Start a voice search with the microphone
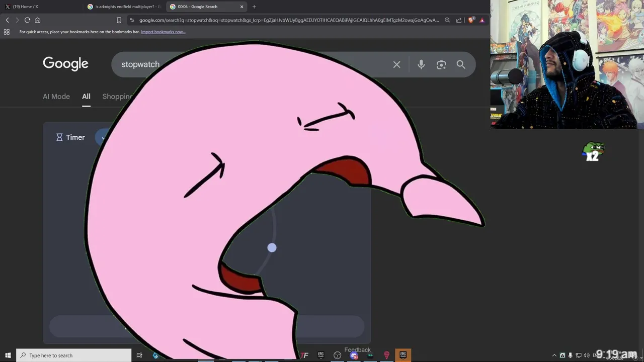The width and height of the screenshot is (644, 362). click(421, 64)
